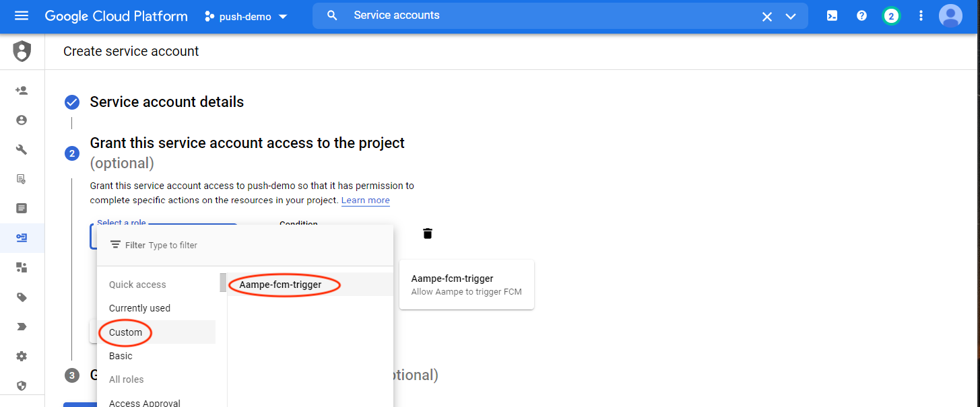
Task: Click the IAM & Admin shield icon
Action: (22, 51)
